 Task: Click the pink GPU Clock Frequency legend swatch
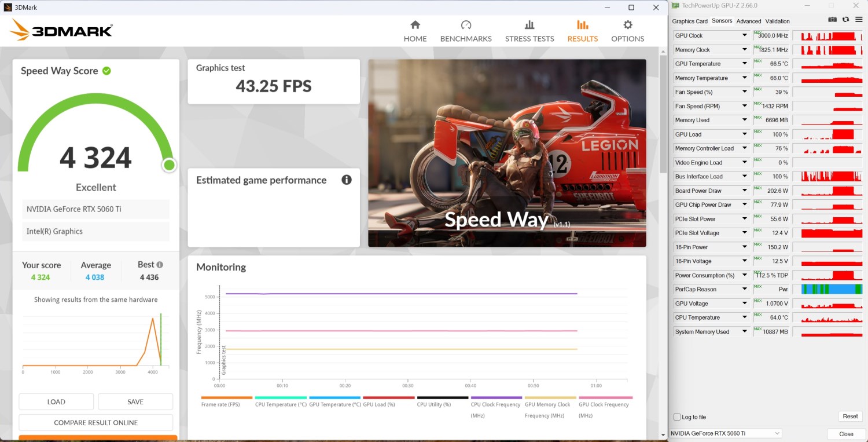pos(605,397)
